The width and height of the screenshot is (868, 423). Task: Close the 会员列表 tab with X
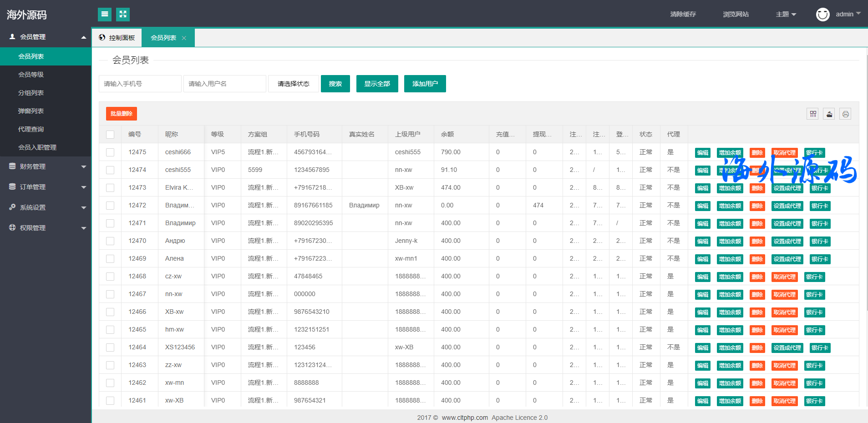(x=184, y=38)
